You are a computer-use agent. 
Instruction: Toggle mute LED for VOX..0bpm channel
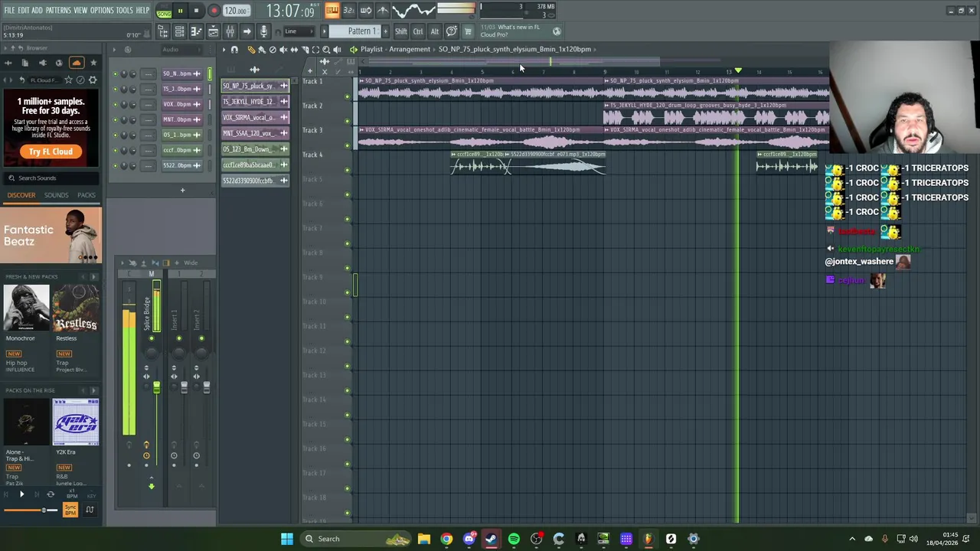point(116,104)
